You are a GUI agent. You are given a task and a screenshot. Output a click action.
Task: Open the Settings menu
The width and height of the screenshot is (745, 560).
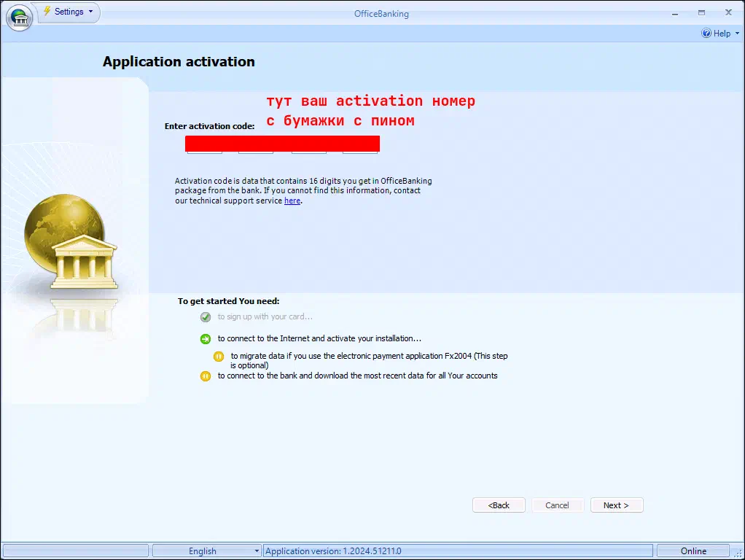click(x=69, y=12)
